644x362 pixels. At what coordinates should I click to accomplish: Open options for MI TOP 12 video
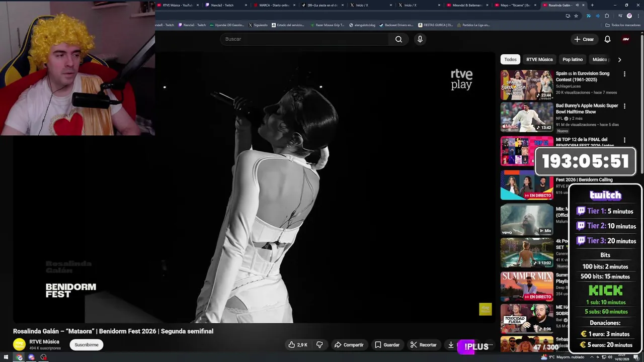(624, 140)
